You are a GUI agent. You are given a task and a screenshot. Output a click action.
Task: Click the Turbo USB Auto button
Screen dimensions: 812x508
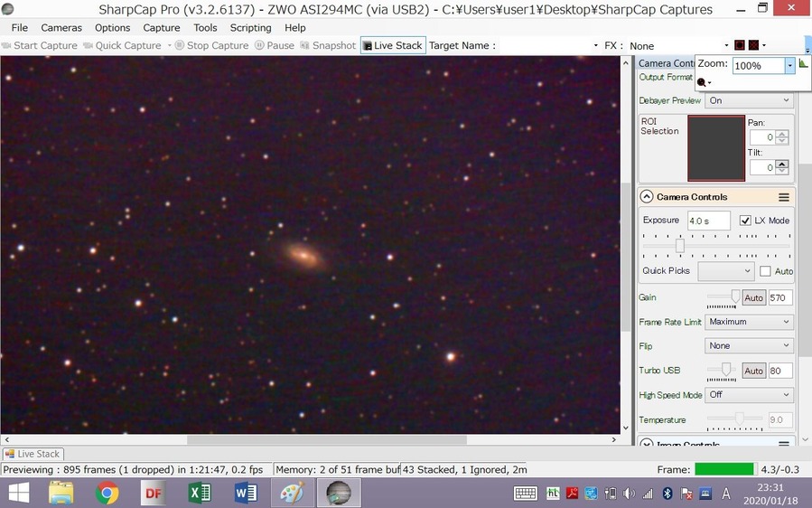click(x=753, y=371)
